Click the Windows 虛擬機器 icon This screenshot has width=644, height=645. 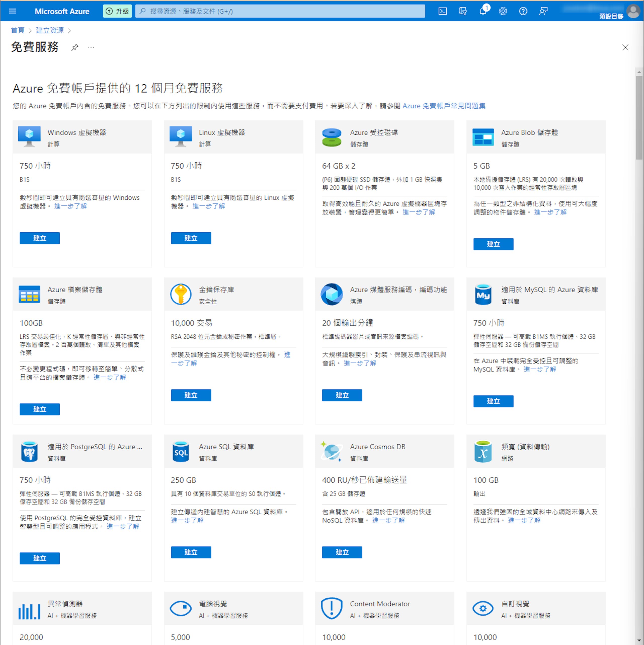click(x=29, y=136)
